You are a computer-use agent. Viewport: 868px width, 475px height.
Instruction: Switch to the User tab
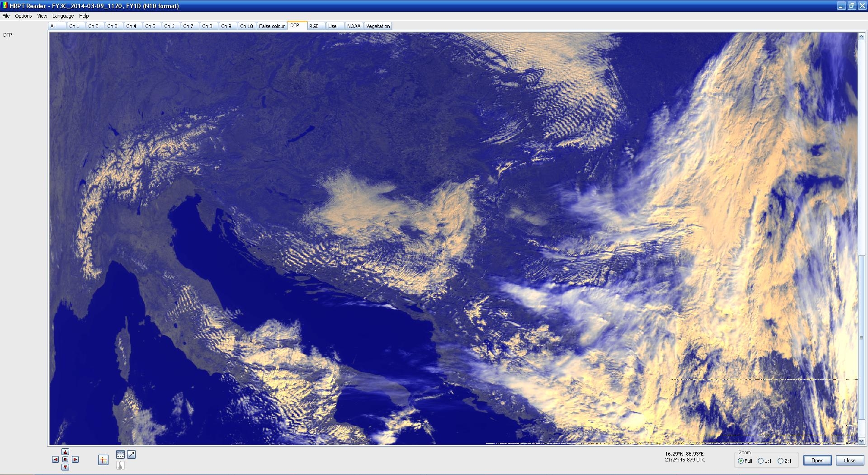click(335, 26)
